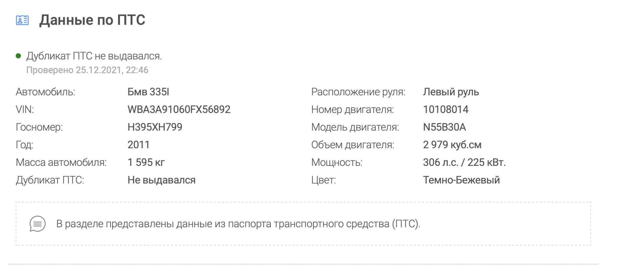
Task: Click the Госномер value H395XH799
Action: pyautogui.click(x=155, y=127)
